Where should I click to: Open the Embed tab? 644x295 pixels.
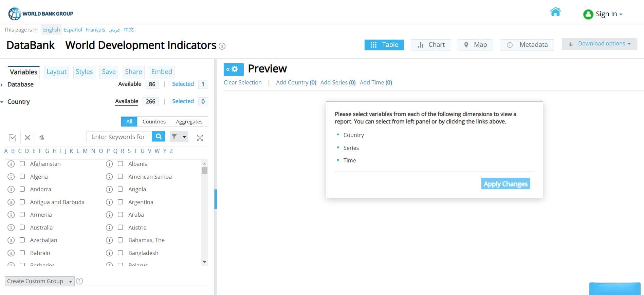[x=162, y=72]
